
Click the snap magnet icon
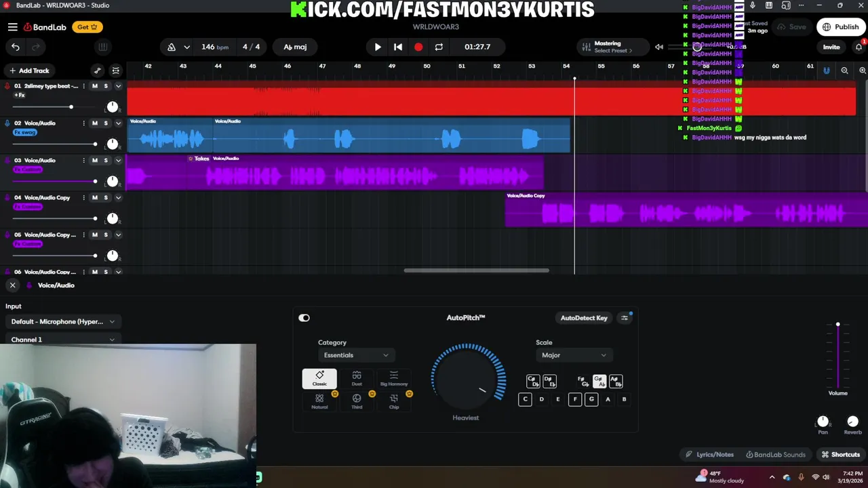coord(826,70)
